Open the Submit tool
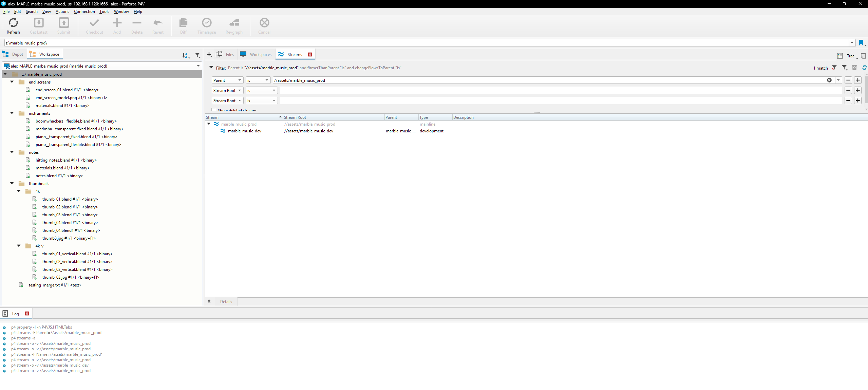 (x=64, y=25)
